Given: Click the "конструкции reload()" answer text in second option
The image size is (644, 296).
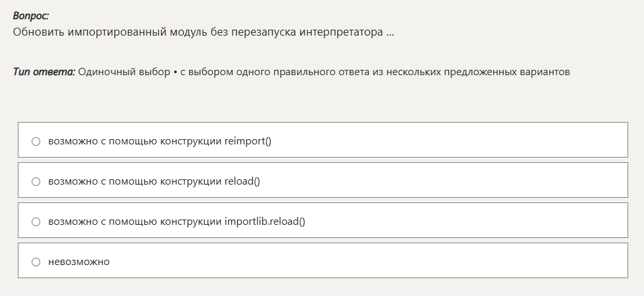Looking at the screenshot, I should [x=211, y=181].
